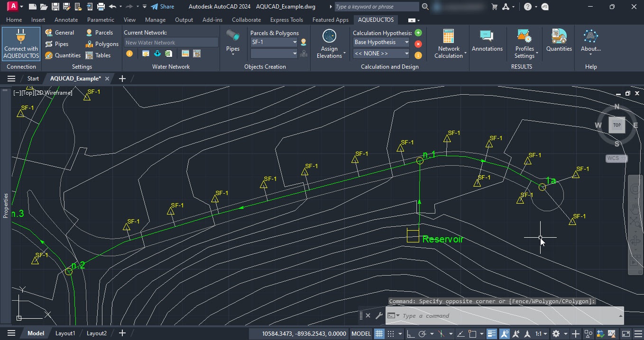Screen dimensions: 644x340
Task: Toggle ortho mode in status bar
Action: [x=411, y=333]
